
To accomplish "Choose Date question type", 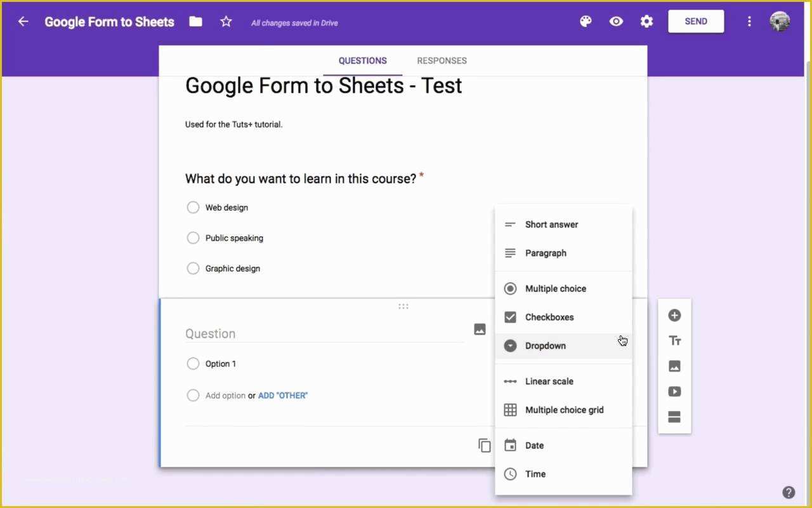I will point(563,445).
